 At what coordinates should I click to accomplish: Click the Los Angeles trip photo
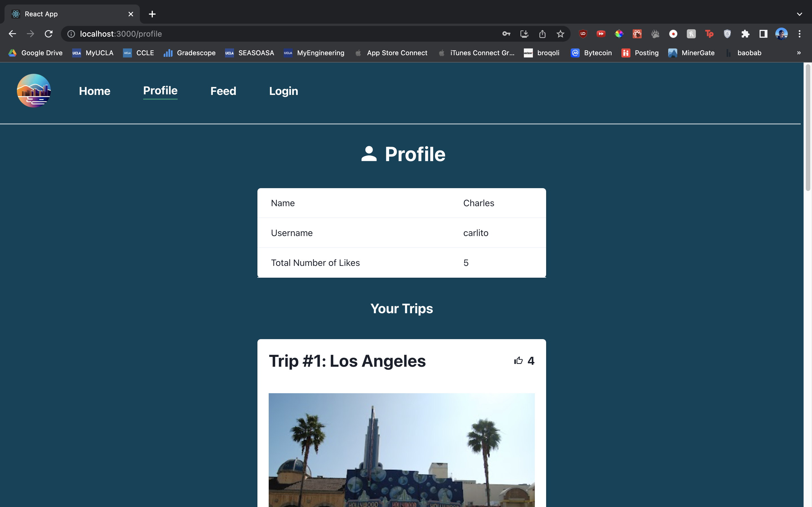[x=401, y=449]
